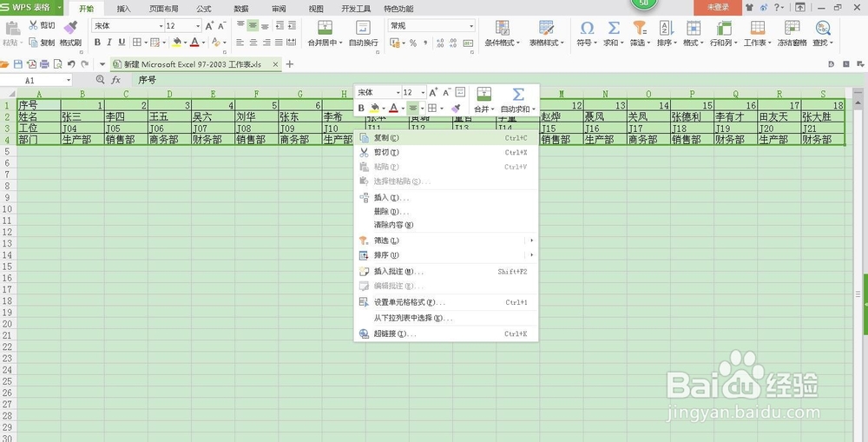Toggle italic I in the ribbon
The height and width of the screenshot is (442, 868).
coord(109,42)
